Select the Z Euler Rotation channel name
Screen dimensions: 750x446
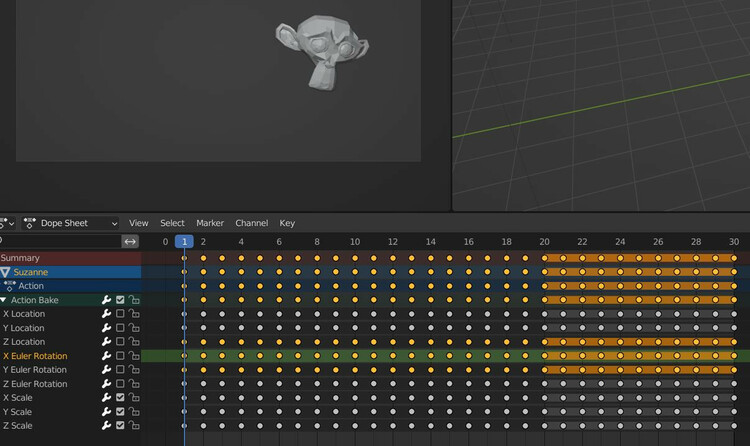[x=35, y=384]
